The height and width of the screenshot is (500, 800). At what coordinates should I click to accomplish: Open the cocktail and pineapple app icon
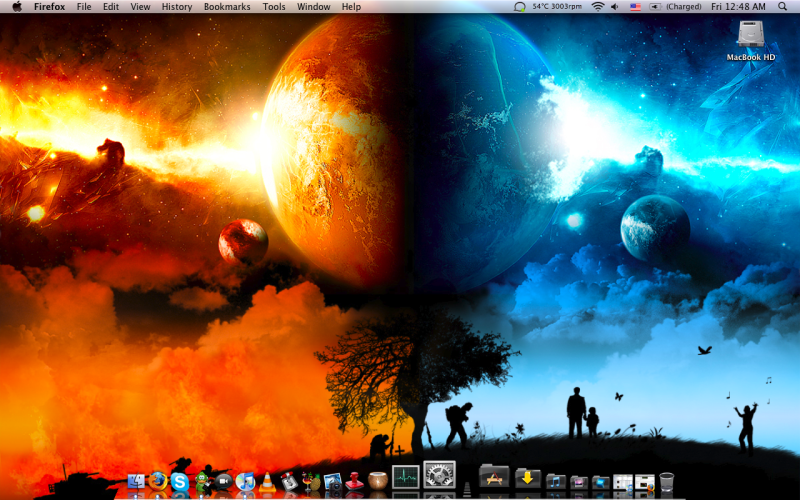(x=311, y=481)
